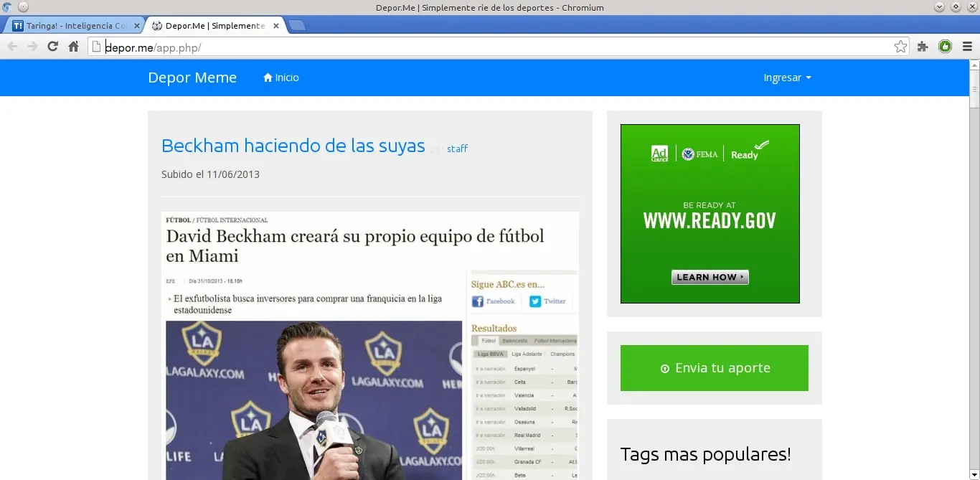
Task: Open the puzzle-piece extension icon
Action: [x=923, y=47]
